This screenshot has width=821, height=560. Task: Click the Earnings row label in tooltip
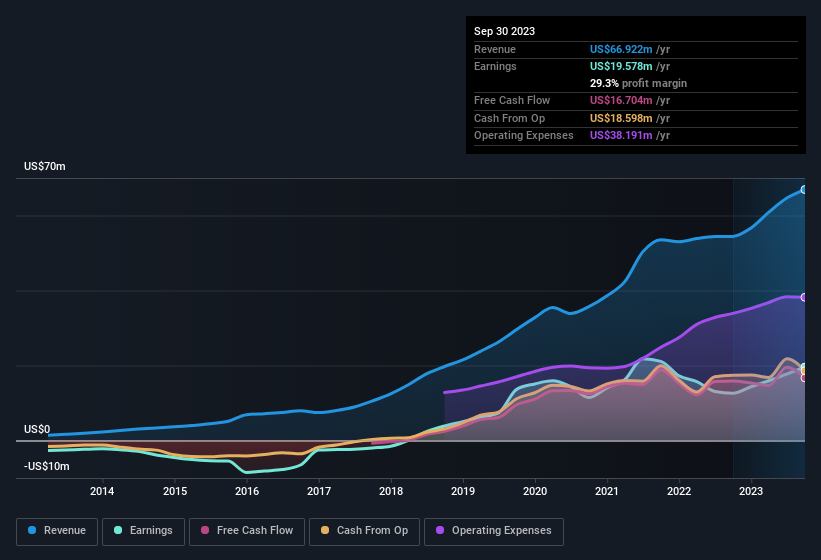coord(495,66)
